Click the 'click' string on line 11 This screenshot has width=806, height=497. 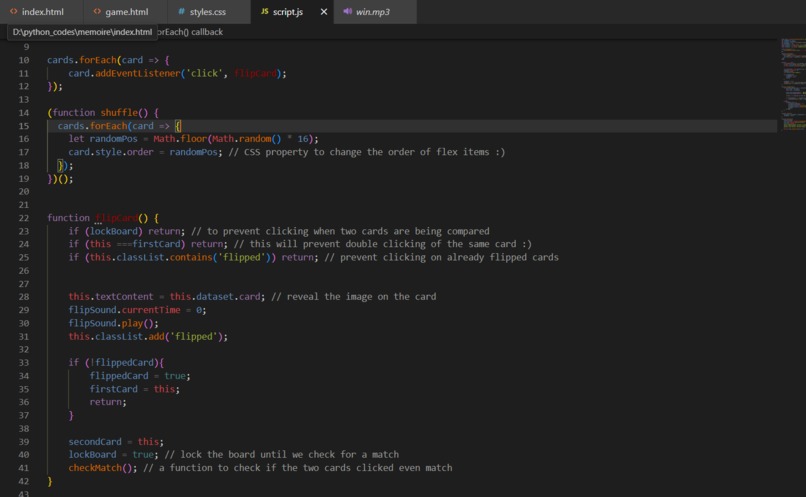pyautogui.click(x=205, y=73)
